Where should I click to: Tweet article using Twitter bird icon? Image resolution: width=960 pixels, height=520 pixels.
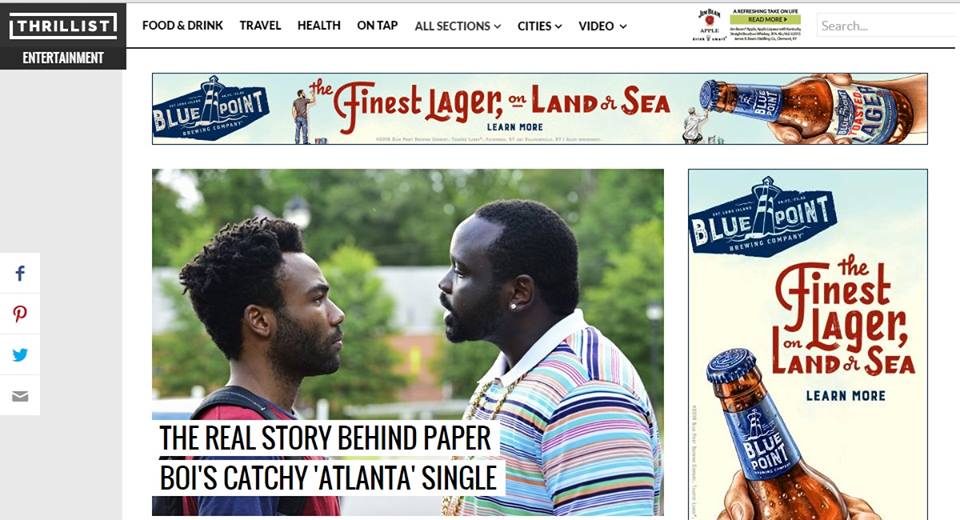pos(20,355)
